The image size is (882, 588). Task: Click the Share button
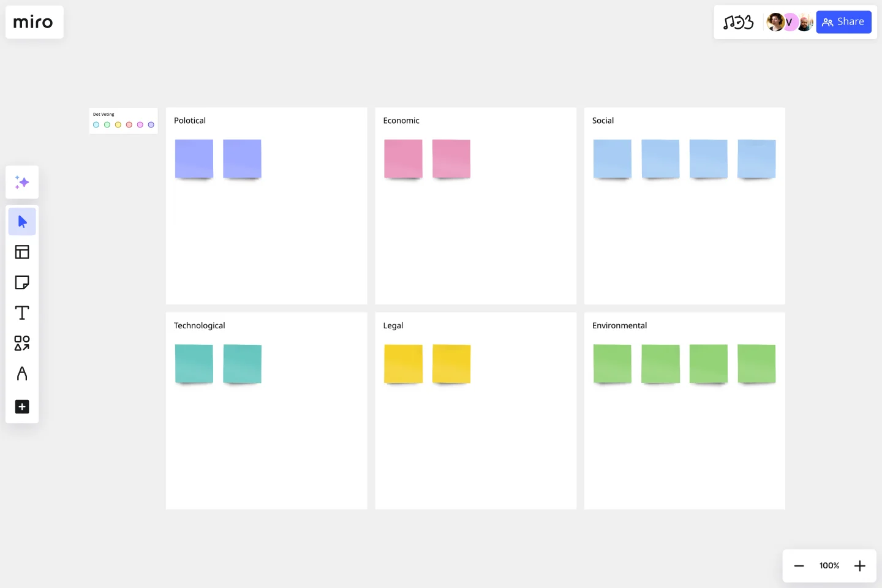(x=843, y=22)
